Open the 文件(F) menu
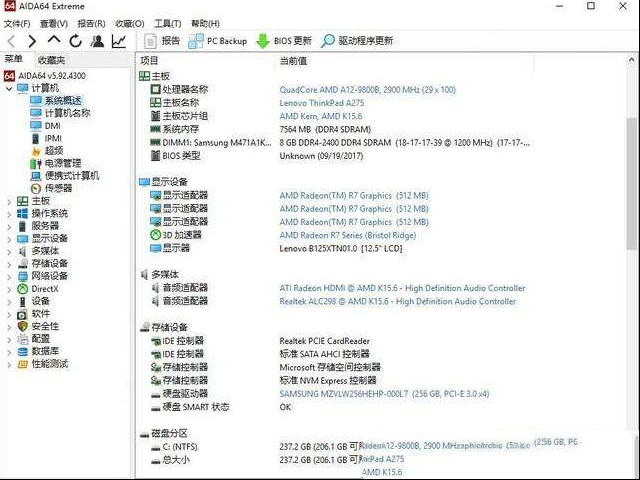Screen dimensions: 640x480 point(17,24)
